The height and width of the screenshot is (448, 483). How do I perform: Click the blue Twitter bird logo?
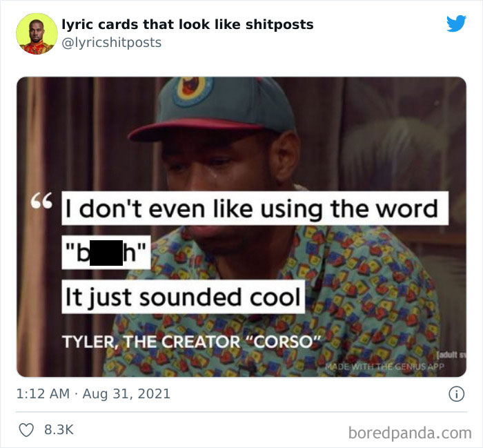(x=456, y=23)
